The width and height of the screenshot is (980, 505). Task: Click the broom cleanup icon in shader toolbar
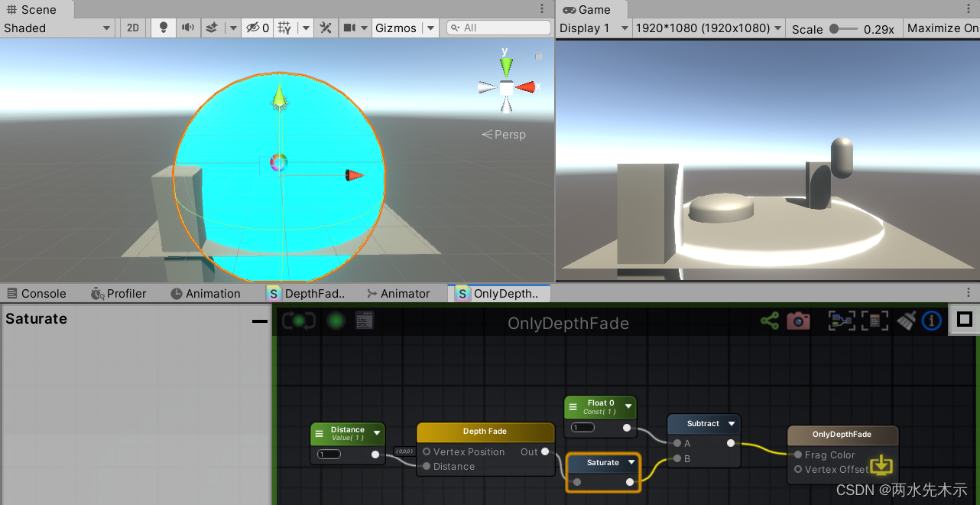coord(906,321)
